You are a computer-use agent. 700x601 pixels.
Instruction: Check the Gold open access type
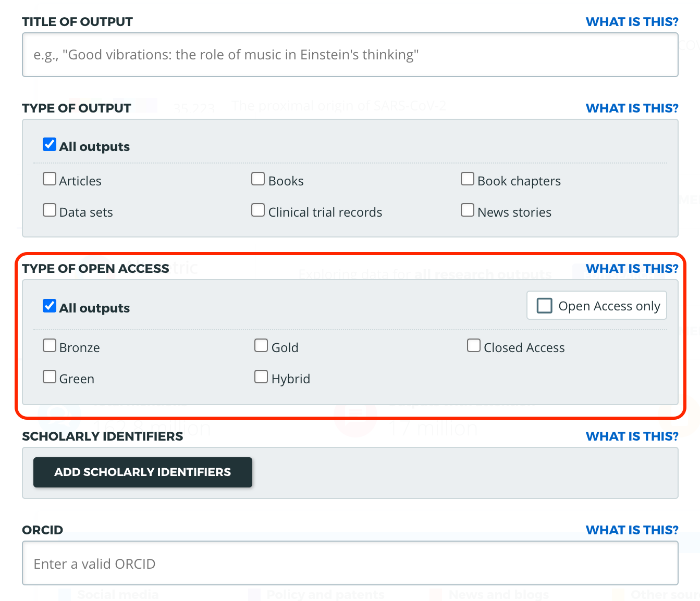coord(261,345)
